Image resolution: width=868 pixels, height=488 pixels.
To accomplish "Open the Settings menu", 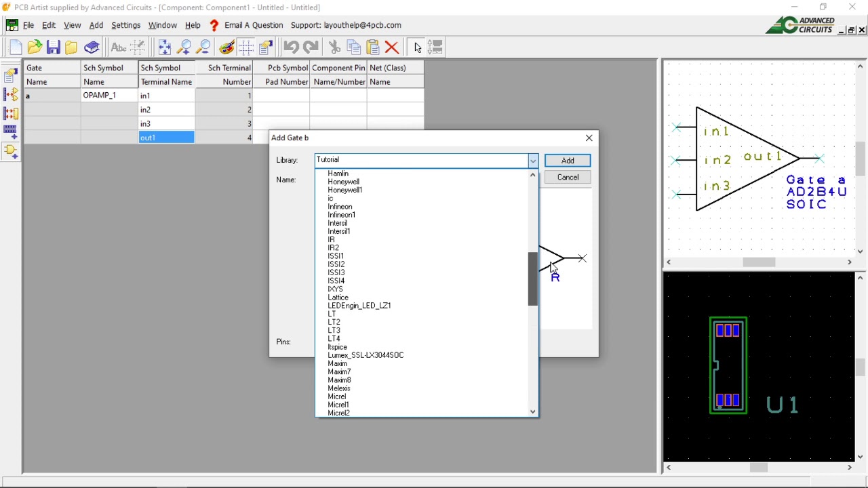I will point(125,25).
